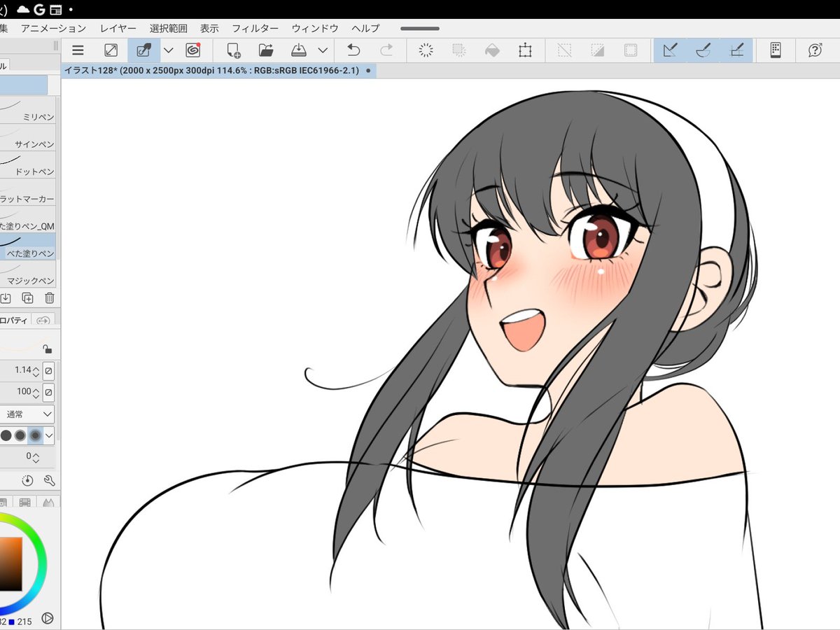Reset tool properties to default icon
The image size is (840, 630).
click(27, 481)
